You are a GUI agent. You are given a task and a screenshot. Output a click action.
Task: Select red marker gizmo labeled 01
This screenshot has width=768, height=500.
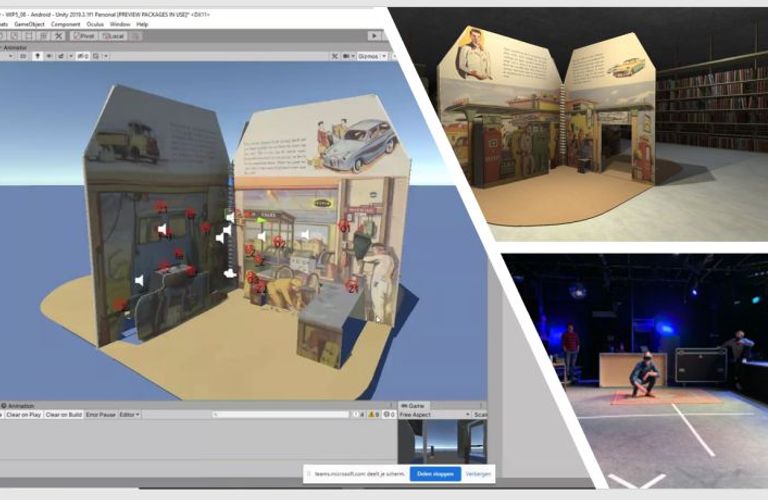[344, 227]
